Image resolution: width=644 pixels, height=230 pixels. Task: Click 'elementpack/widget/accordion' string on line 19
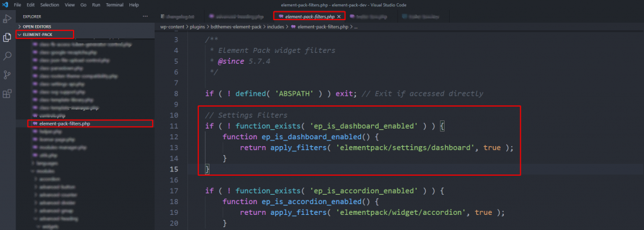click(x=401, y=212)
